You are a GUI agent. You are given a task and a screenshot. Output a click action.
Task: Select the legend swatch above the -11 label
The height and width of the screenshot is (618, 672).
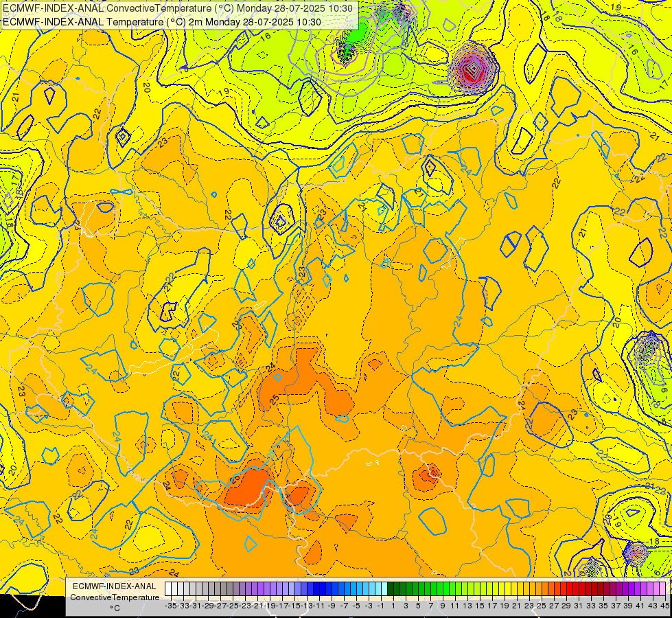[316, 589]
